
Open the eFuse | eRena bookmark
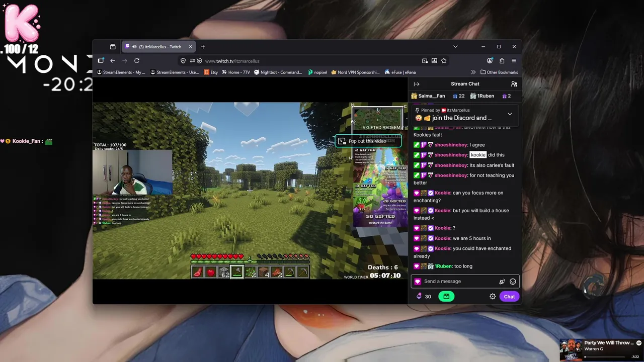(400, 72)
